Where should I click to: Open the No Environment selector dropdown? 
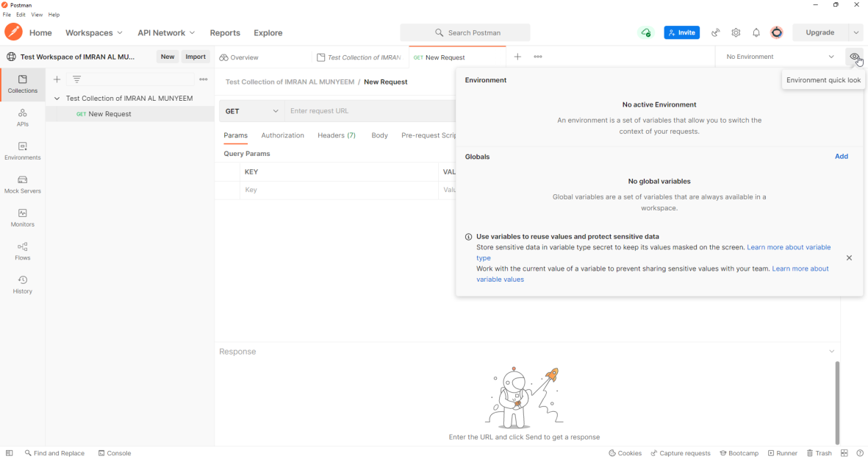click(780, 57)
